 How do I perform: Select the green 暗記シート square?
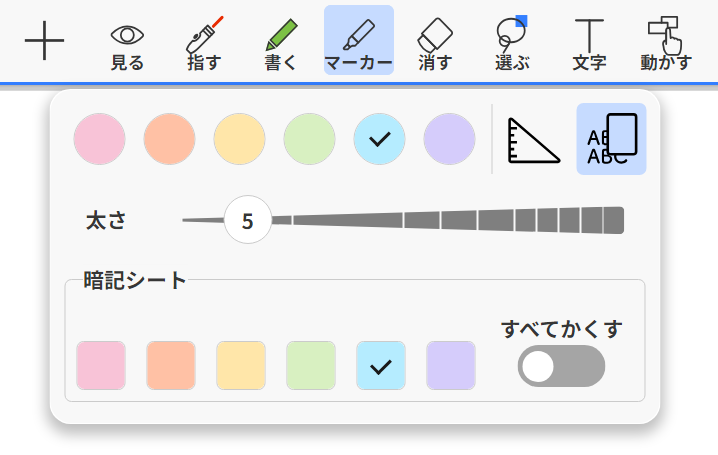311,365
